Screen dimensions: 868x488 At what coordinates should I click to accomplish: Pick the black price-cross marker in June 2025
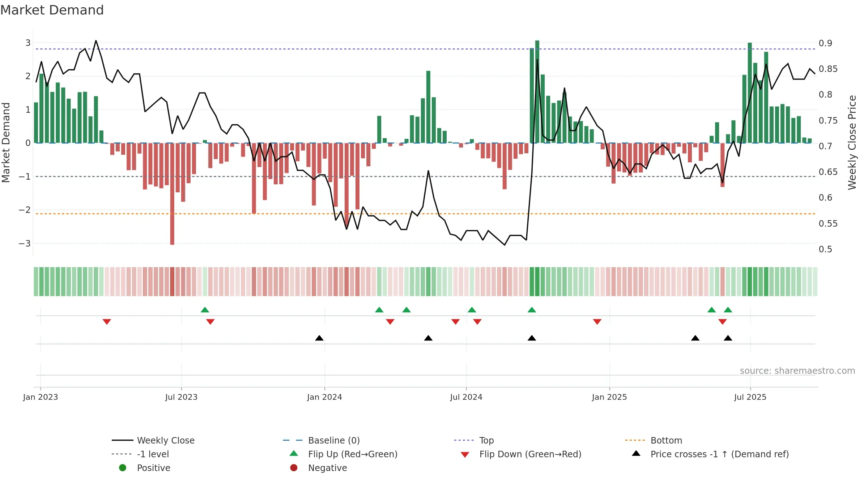point(728,338)
